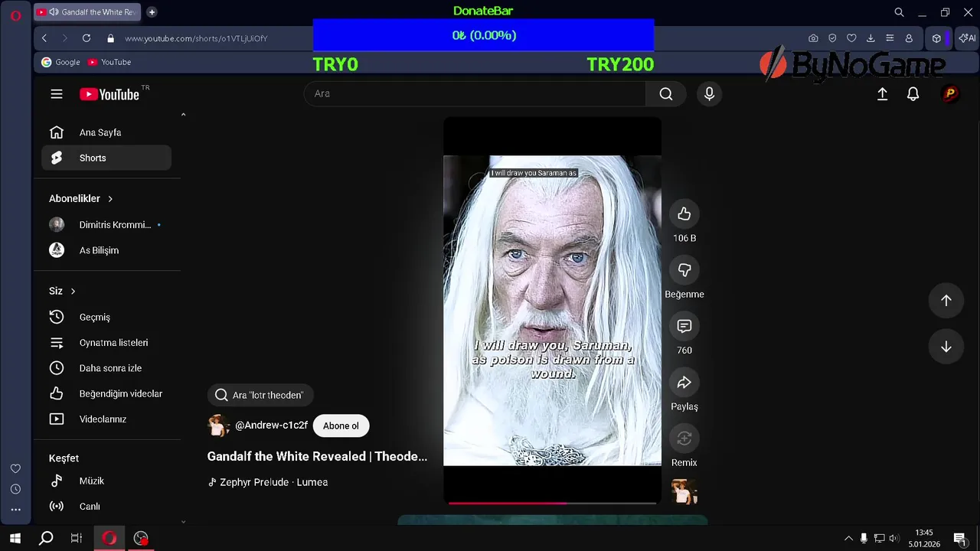
Task: Dislike the short with Beğenme button
Action: 684,270
